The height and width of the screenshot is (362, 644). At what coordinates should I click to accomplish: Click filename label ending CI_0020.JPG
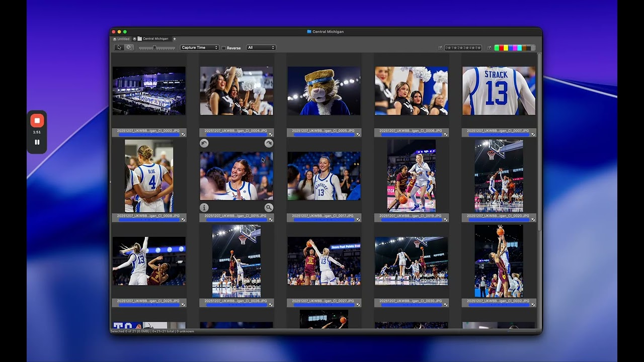coord(498,216)
